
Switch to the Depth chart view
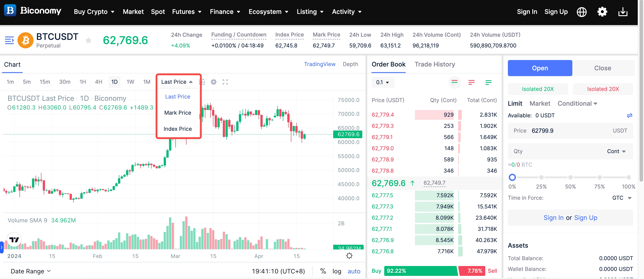pyautogui.click(x=350, y=64)
